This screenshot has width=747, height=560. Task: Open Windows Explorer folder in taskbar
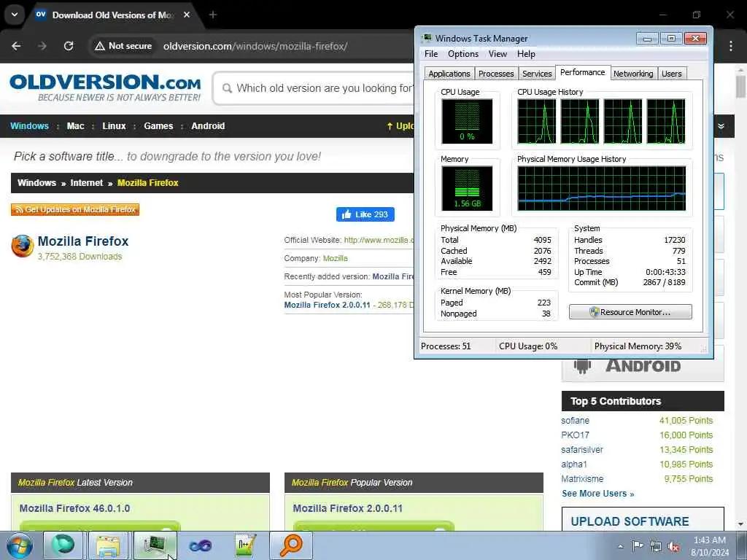[x=108, y=545]
